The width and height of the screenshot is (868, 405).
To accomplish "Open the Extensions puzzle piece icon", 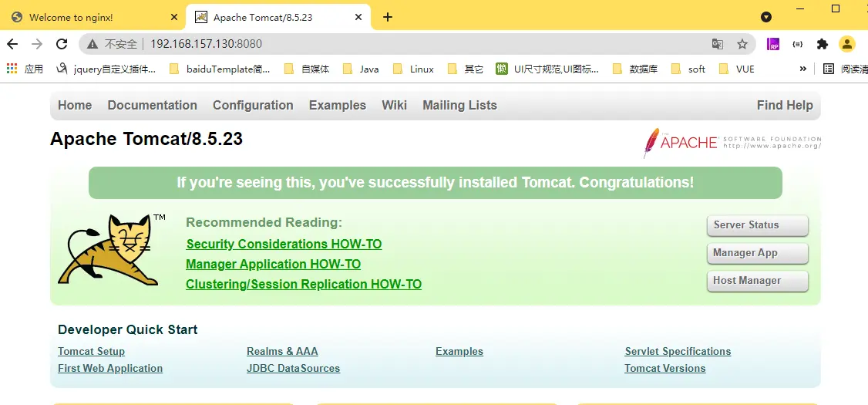I will pyautogui.click(x=822, y=44).
